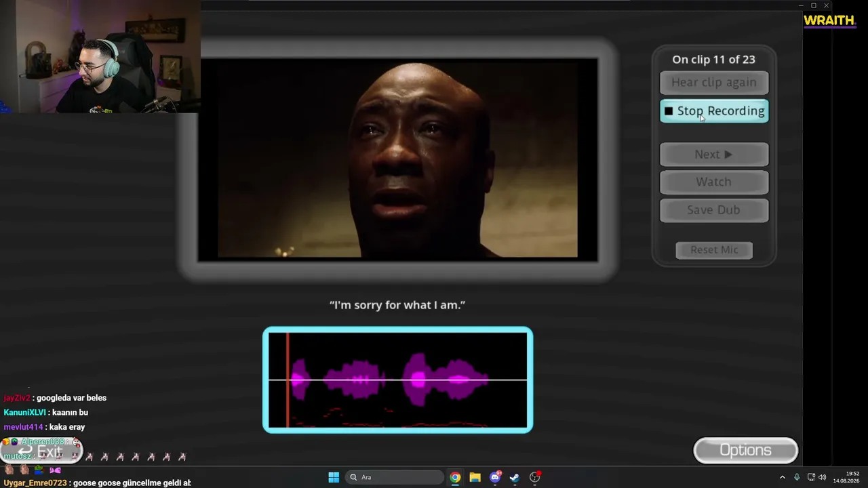
Task: Click the Watch button
Action: pos(714,182)
